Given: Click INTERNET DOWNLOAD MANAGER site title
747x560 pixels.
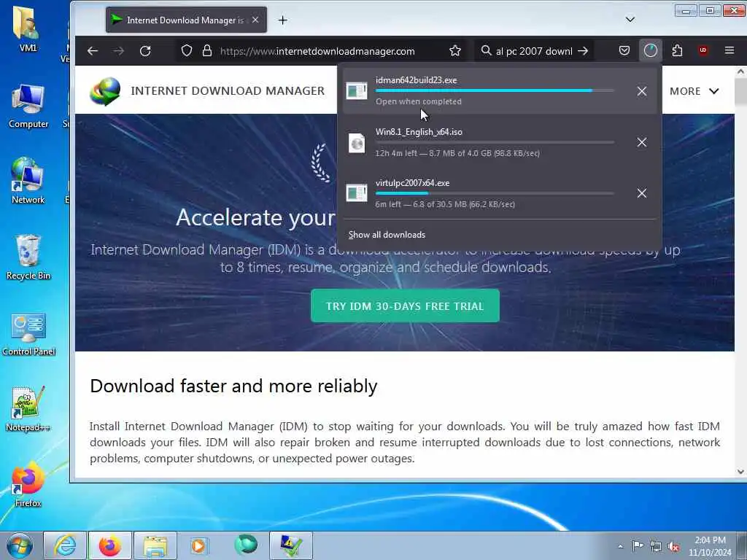Looking at the screenshot, I should 228,90.
